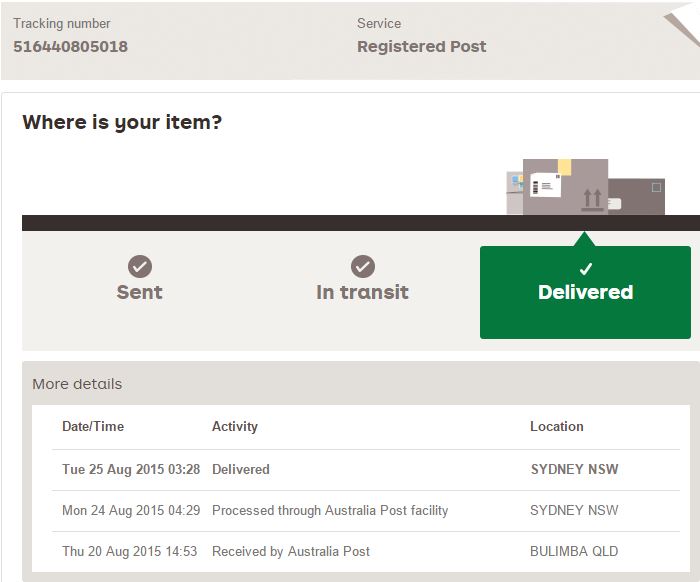Image resolution: width=700 pixels, height=582 pixels.
Task: Select the In transit status step
Action: pyautogui.click(x=363, y=292)
